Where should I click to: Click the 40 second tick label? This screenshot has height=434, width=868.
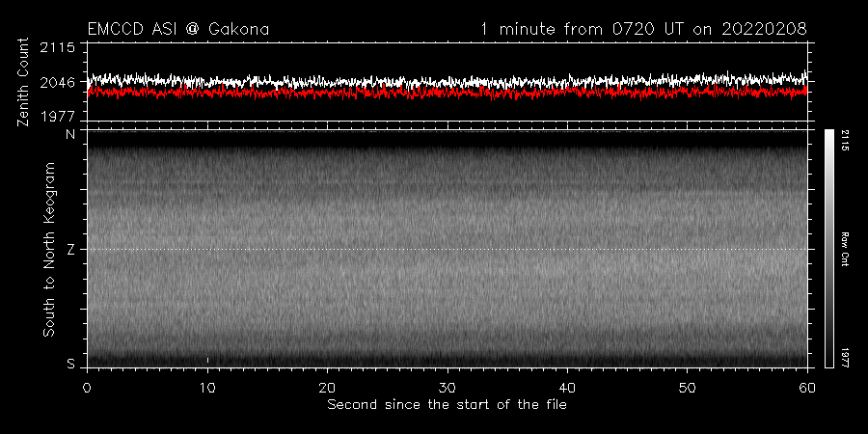(567, 387)
